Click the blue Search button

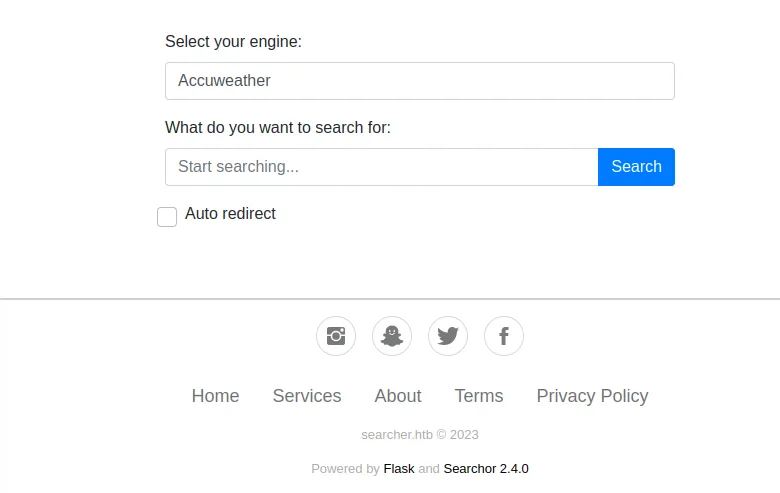636,167
